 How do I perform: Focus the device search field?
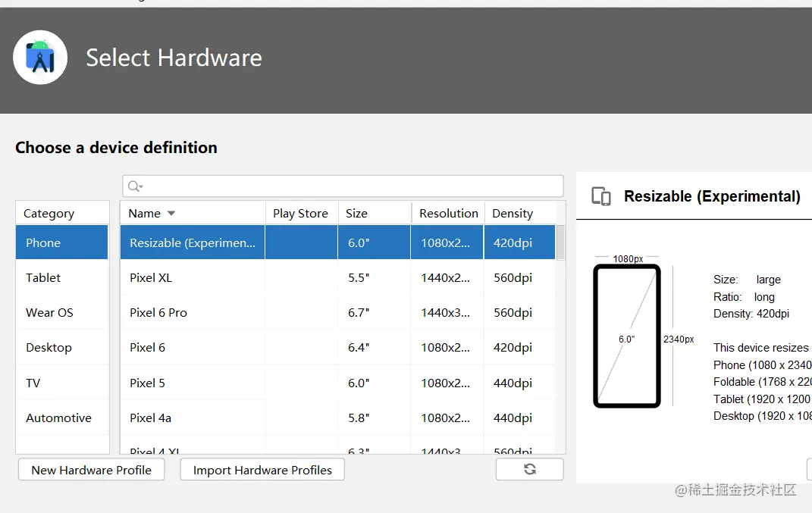(x=343, y=186)
